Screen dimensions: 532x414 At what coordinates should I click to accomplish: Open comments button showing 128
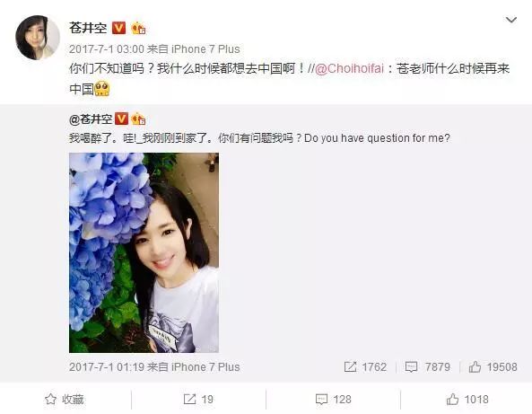tap(333, 400)
